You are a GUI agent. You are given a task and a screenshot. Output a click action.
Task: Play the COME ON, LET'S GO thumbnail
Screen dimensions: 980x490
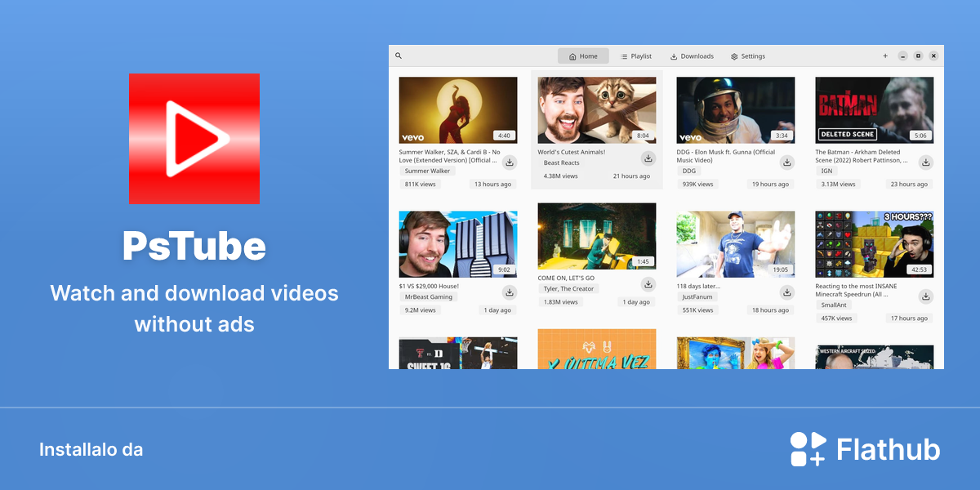(597, 236)
